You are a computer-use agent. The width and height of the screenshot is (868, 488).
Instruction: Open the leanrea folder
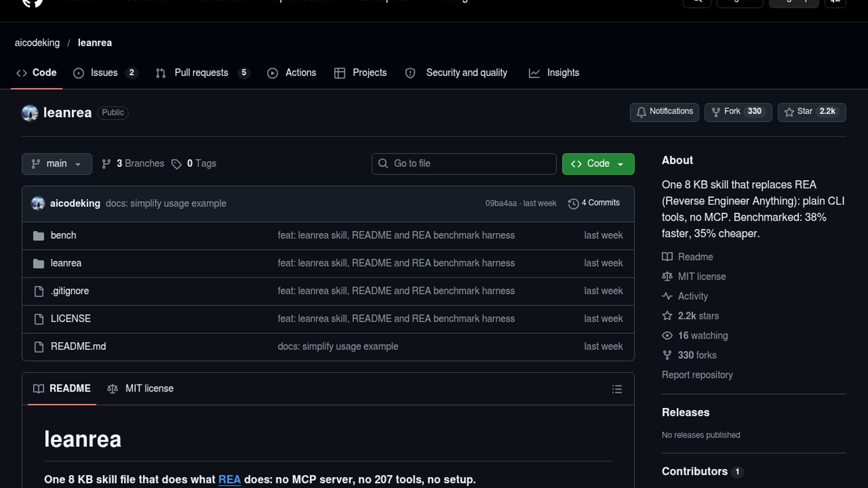coord(66,263)
